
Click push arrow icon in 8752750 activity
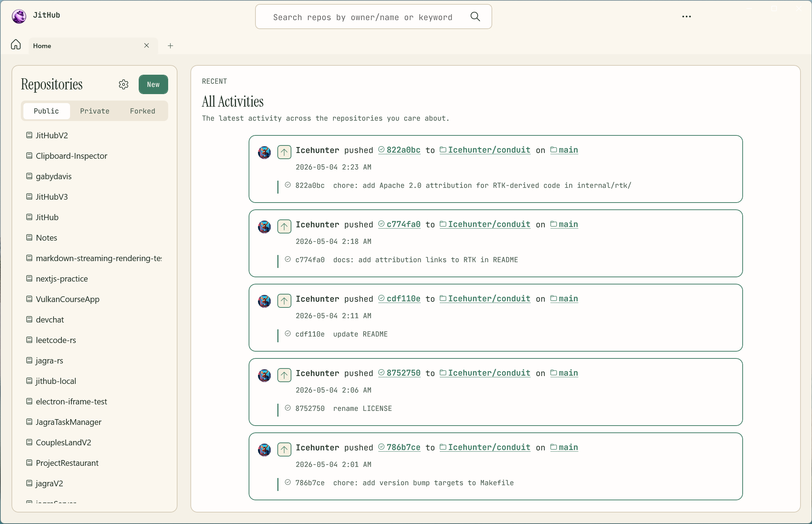tap(284, 375)
